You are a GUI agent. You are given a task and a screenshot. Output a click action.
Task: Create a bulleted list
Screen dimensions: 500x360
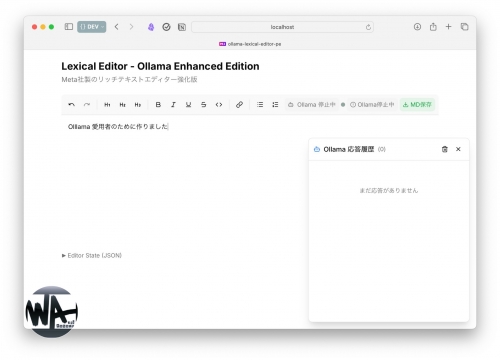tap(260, 105)
